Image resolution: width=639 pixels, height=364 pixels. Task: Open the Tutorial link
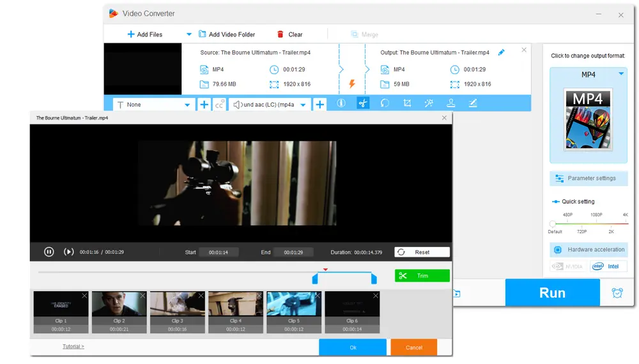[73, 346]
